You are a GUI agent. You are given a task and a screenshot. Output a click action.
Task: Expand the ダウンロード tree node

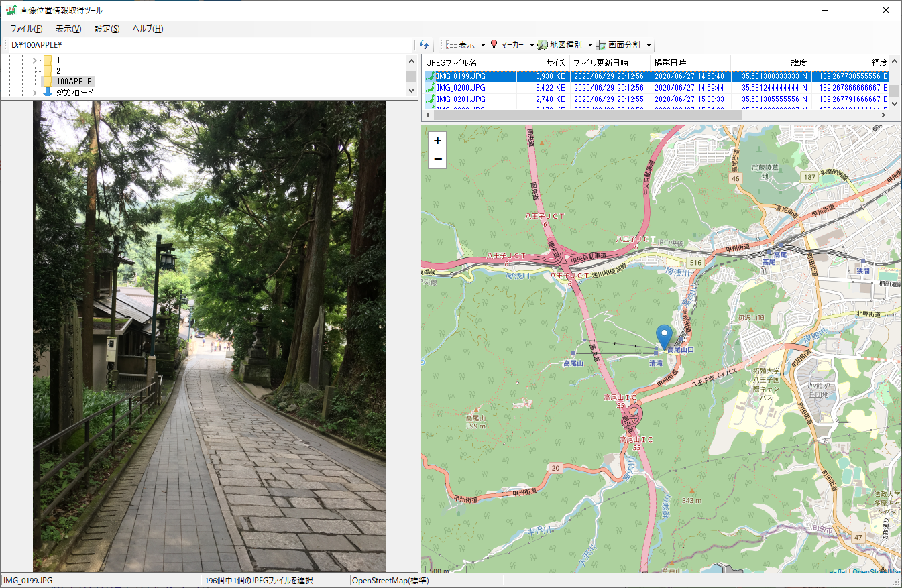click(x=34, y=93)
